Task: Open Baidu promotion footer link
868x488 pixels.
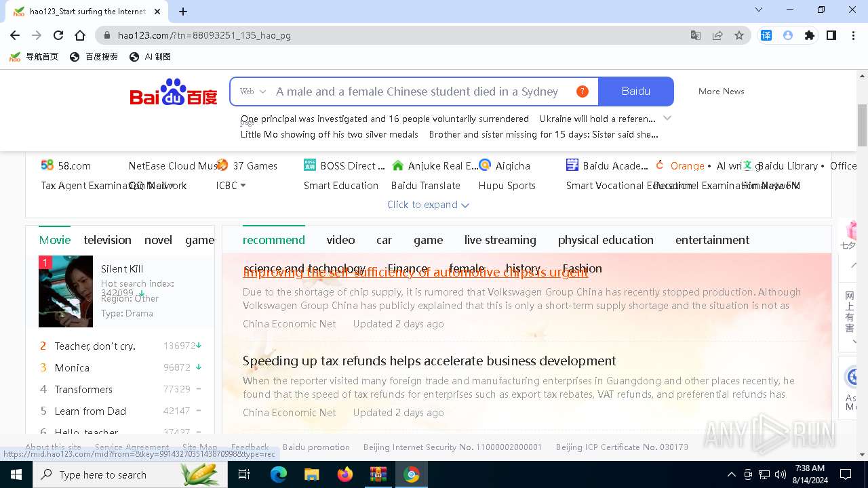Action: coord(316,447)
